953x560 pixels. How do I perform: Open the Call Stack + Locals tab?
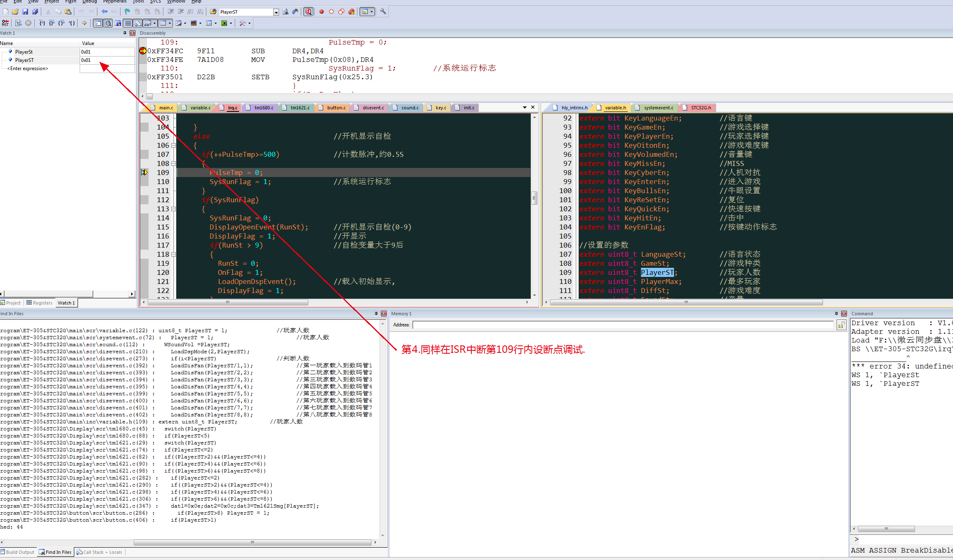[x=99, y=552]
